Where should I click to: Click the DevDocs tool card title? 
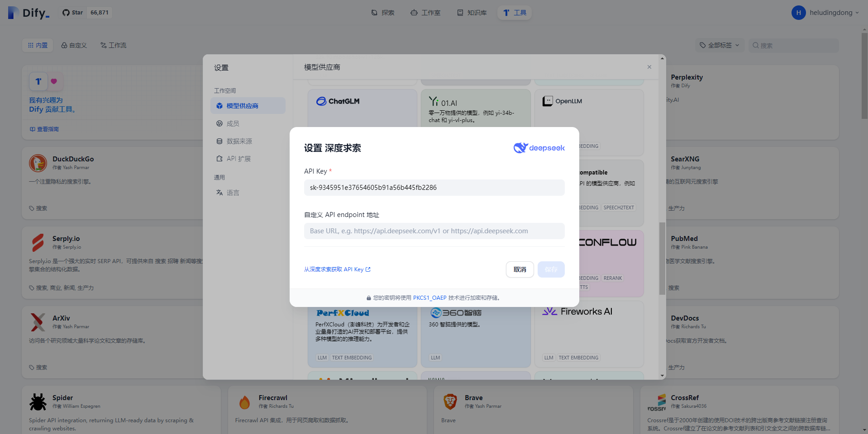[685, 318]
